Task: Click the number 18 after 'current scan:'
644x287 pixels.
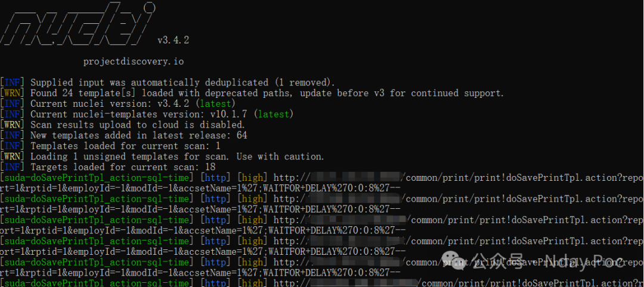Action: [x=209, y=167]
